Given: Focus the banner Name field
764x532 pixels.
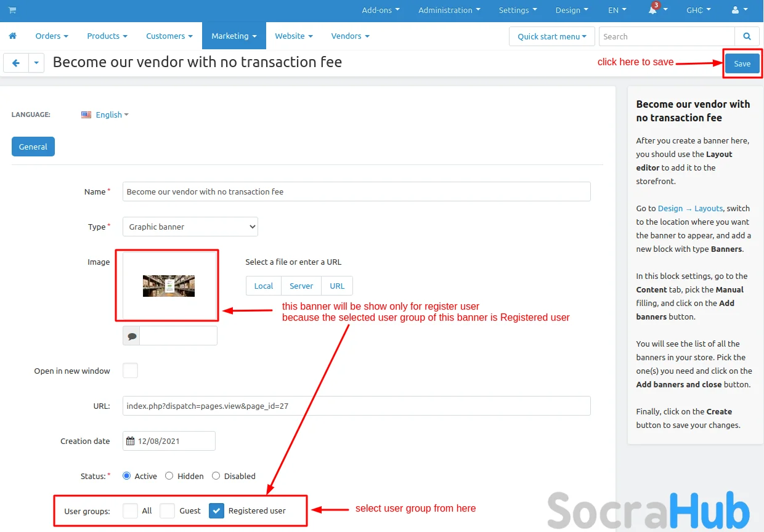Looking at the screenshot, I should pos(357,191).
